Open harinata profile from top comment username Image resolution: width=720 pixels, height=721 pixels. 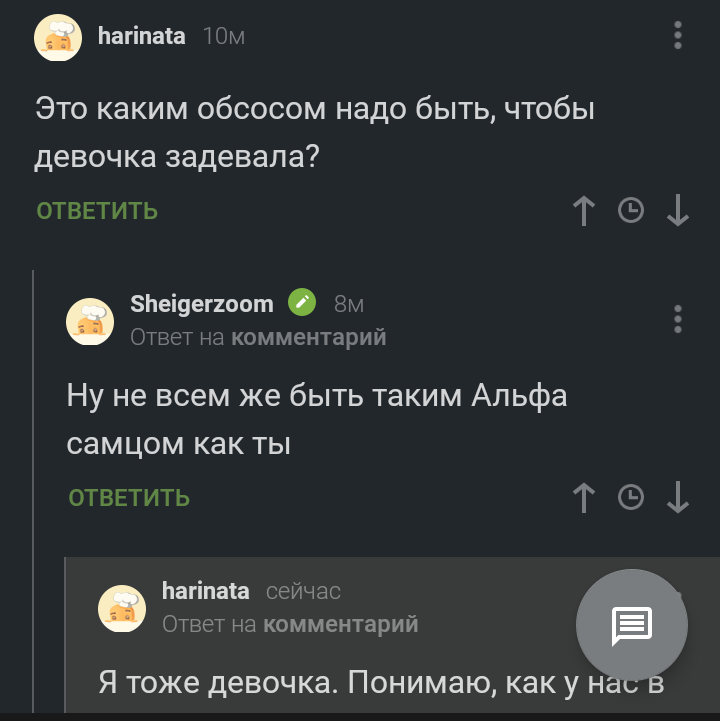(x=141, y=36)
